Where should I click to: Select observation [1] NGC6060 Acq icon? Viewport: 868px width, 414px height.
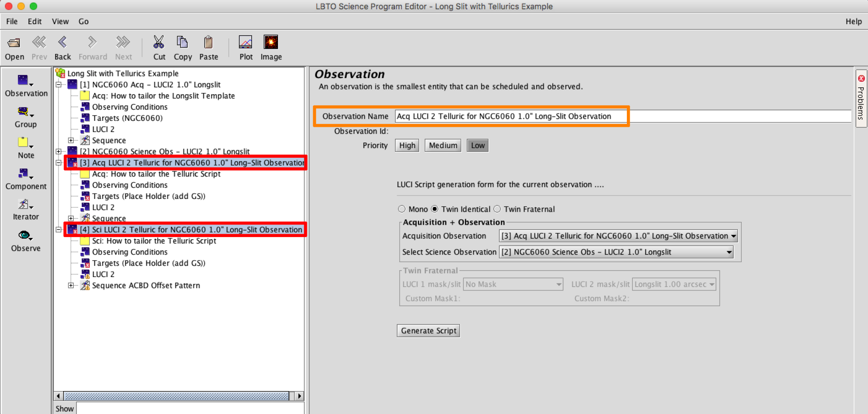tap(72, 84)
